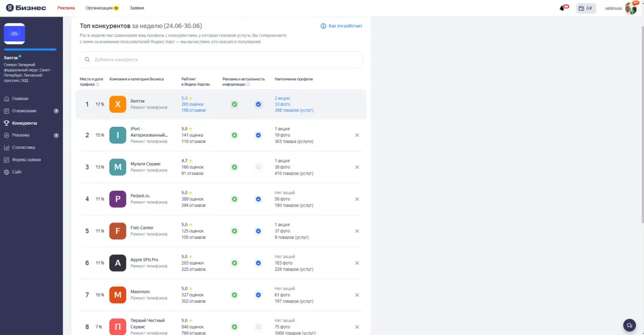This screenshot has height=335, width=644.
Task: Click the Хилтэк orange X logo
Action: pyautogui.click(x=118, y=104)
